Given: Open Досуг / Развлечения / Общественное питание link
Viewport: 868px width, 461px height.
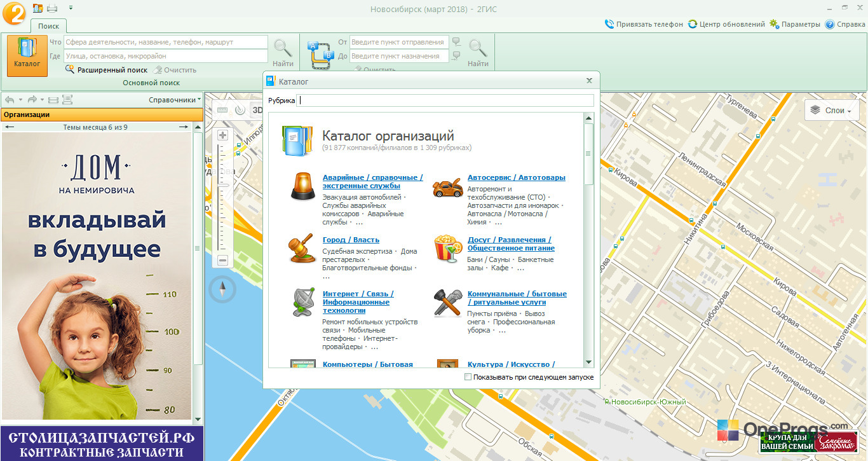Looking at the screenshot, I should 511,244.
